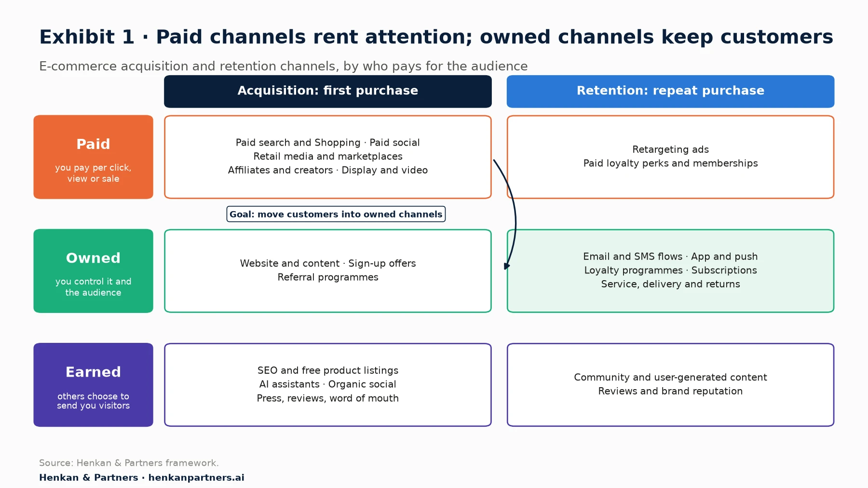868x488 pixels.
Task: Select the 'Acquisition: first purchase' column header
Action: click(328, 91)
